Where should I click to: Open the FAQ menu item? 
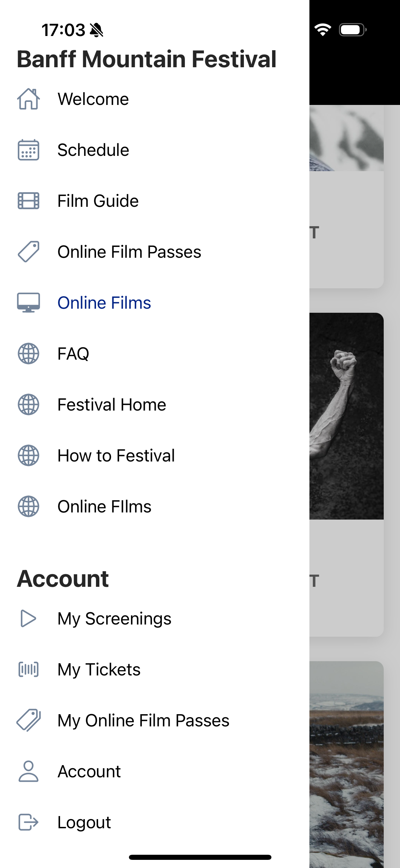pyautogui.click(x=73, y=354)
